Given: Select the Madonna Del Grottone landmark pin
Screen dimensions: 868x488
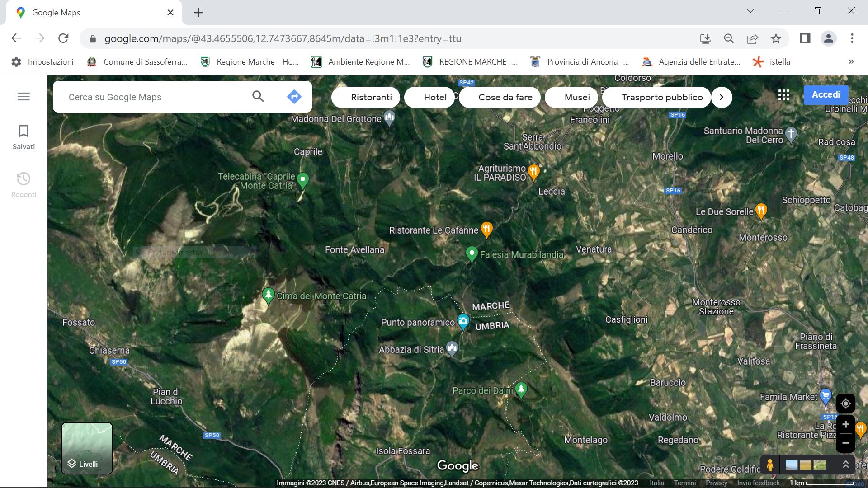Looking at the screenshot, I should pos(389,118).
